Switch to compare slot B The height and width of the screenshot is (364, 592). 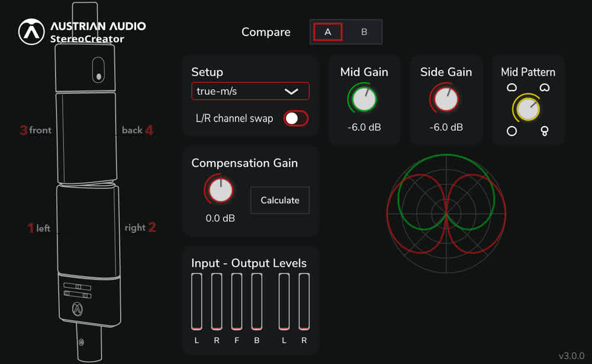pyautogui.click(x=364, y=32)
